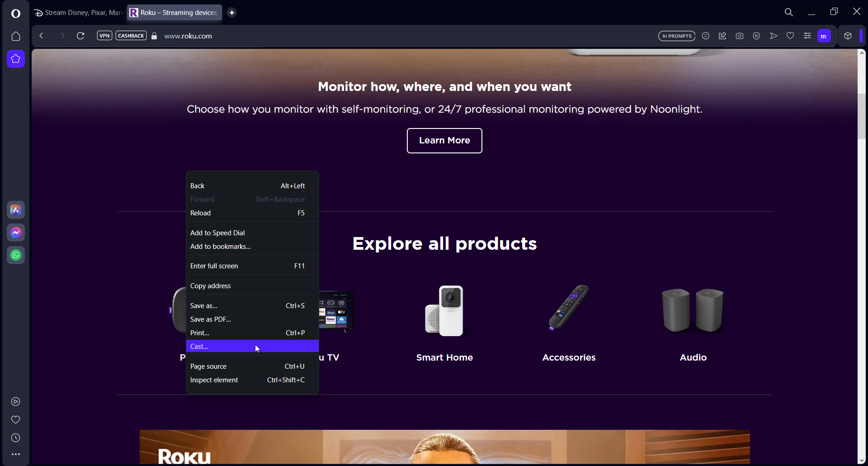Add to bookmarks with toolbar heart
This screenshot has height=466, width=868.
click(x=790, y=36)
